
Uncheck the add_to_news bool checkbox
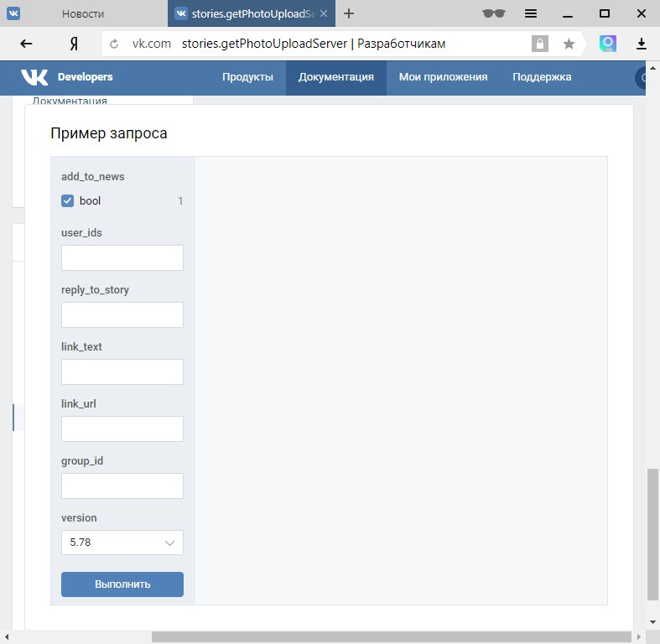tap(67, 200)
